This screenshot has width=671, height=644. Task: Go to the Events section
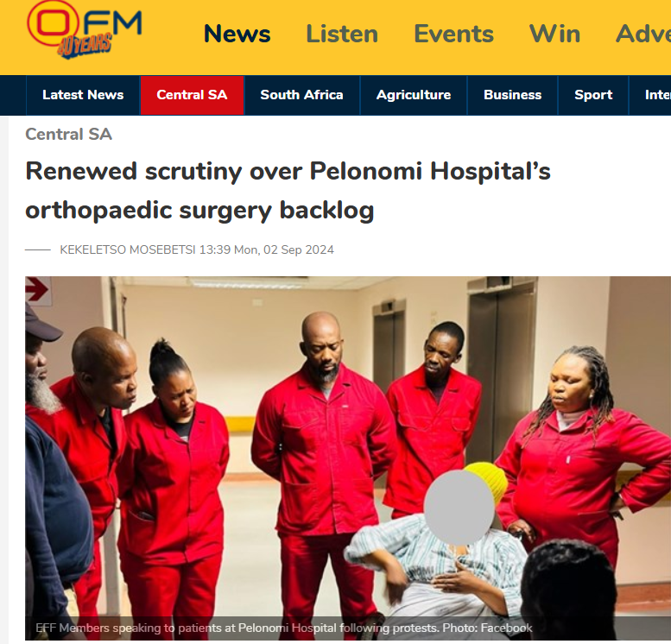click(453, 34)
